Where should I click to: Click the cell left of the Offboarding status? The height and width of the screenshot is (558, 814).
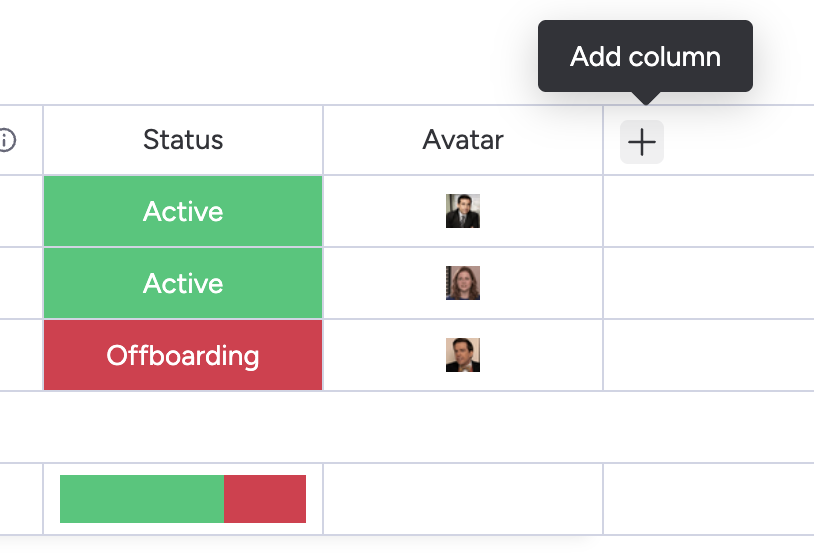click(20, 355)
